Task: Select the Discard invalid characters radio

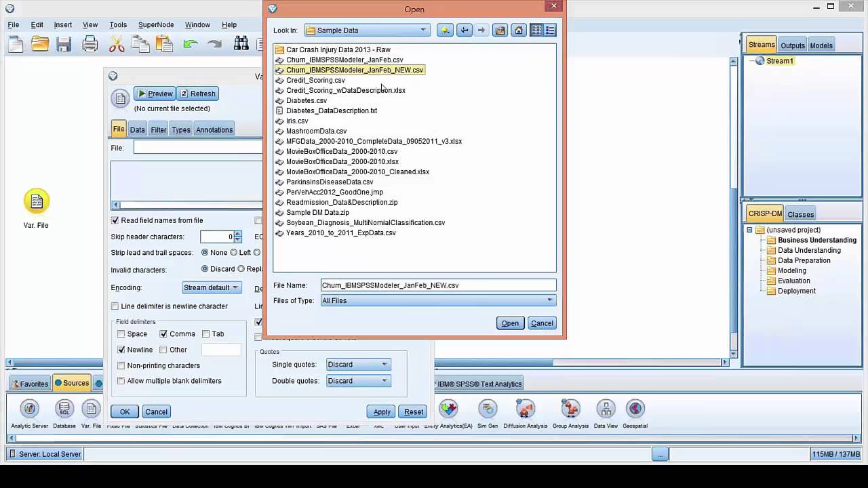Action: [x=205, y=269]
